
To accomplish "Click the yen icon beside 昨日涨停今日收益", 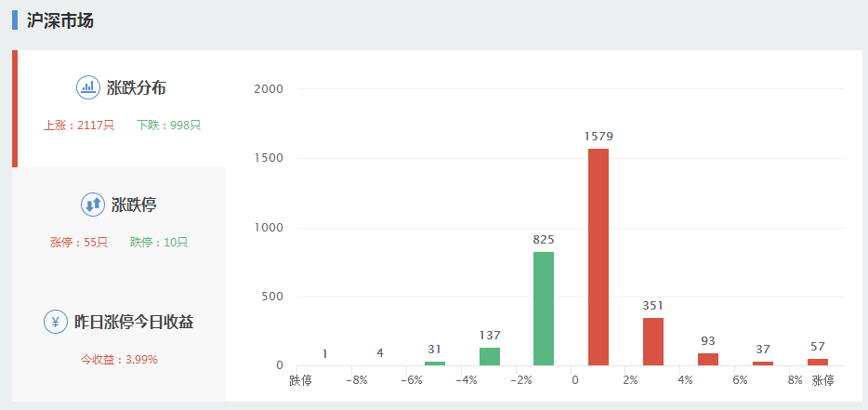I will click(56, 322).
